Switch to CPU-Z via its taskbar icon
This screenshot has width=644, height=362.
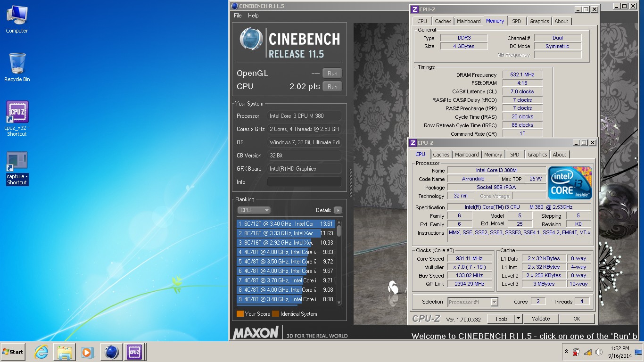[134, 352]
